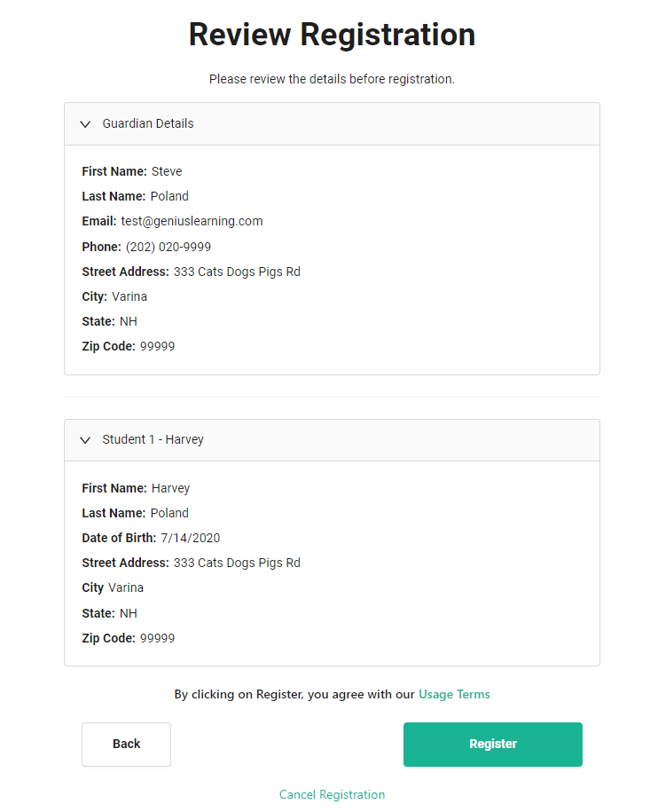The image size is (658, 812).
Task: Click the guardian's Street Address value
Action: tap(237, 272)
